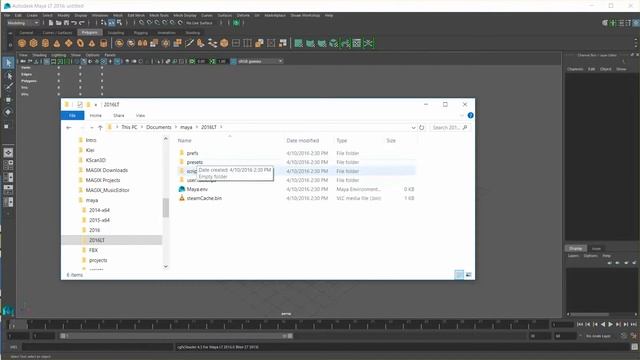Click the Open Scene icon in status line
This screenshot has width=640, height=360.
(x=58, y=23)
